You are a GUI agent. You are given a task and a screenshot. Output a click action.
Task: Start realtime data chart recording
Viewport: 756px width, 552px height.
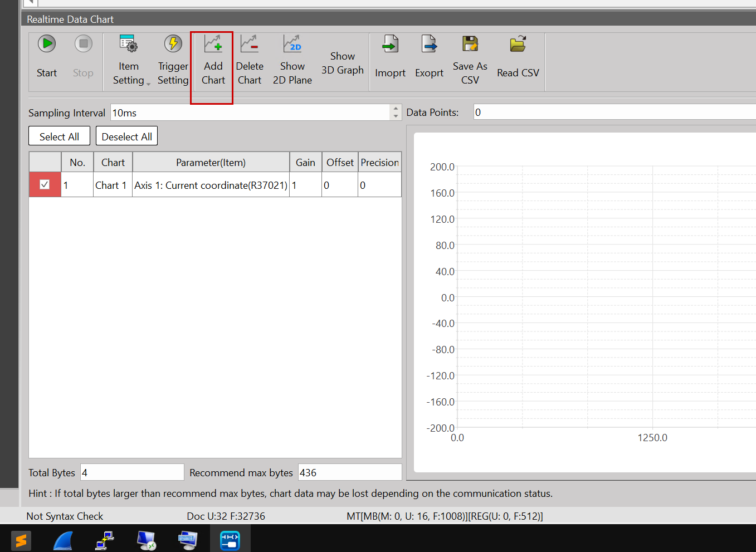pyautogui.click(x=47, y=45)
